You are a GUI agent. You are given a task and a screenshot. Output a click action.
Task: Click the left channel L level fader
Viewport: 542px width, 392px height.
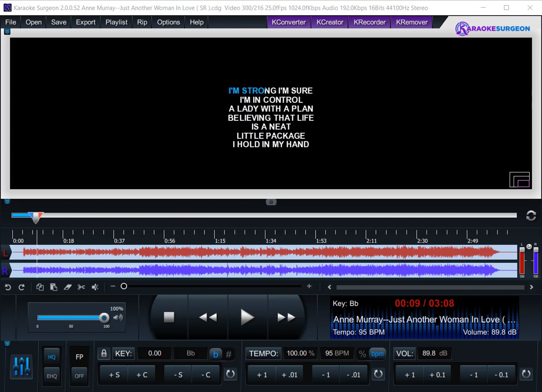522,249
